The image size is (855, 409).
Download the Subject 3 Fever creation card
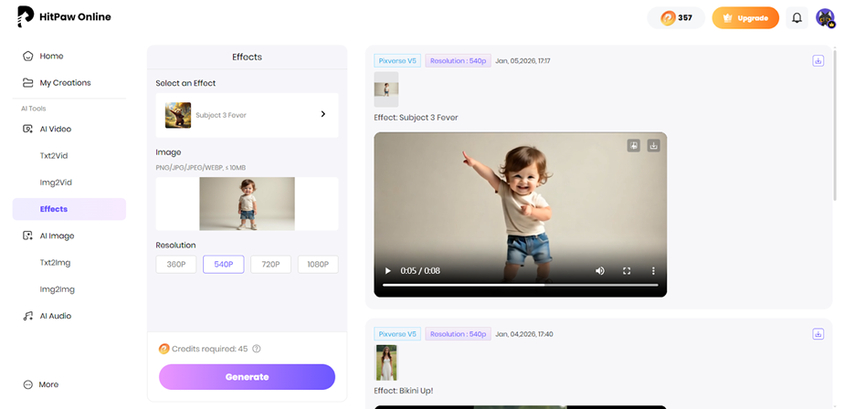click(x=818, y=61)
